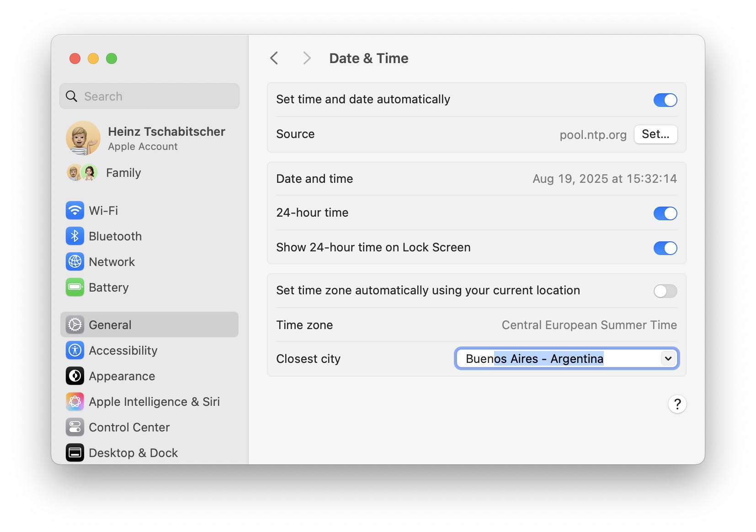756x532 pixels.
Task: Open Control Center settings
Action: click(x=149, y=427)
